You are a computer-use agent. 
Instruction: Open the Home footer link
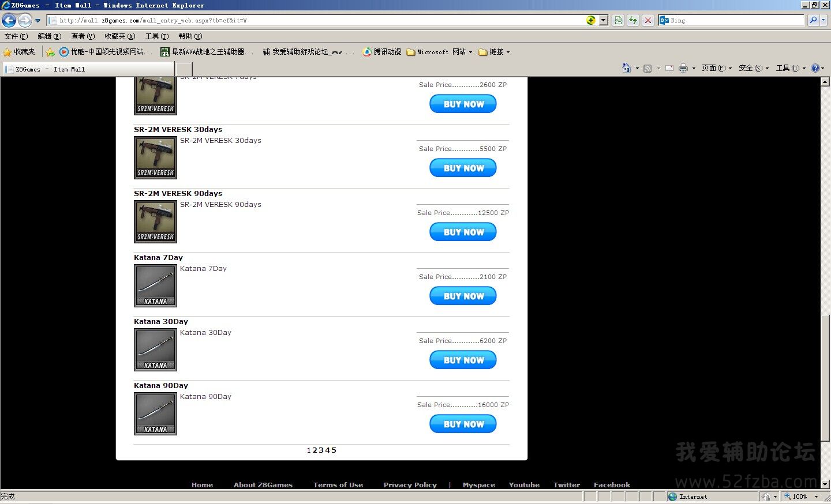(202, 485)
